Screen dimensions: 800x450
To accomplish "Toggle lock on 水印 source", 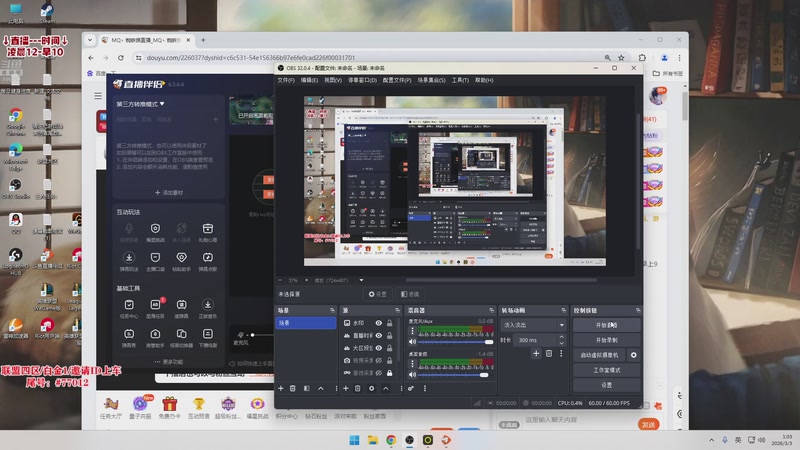I will point(390,323).
